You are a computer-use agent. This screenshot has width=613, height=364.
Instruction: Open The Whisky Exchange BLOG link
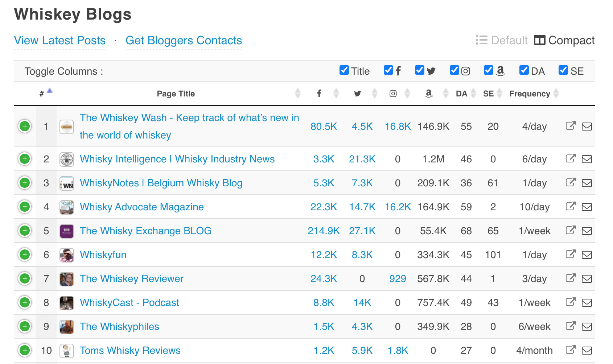pyautogui.click(x=146, y=231)
